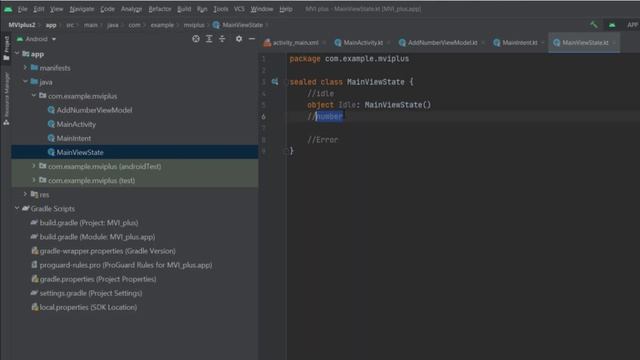This screenshot has width=640, height=360.
Task: Click the Expand All icon
Action: tap(209, 39)
